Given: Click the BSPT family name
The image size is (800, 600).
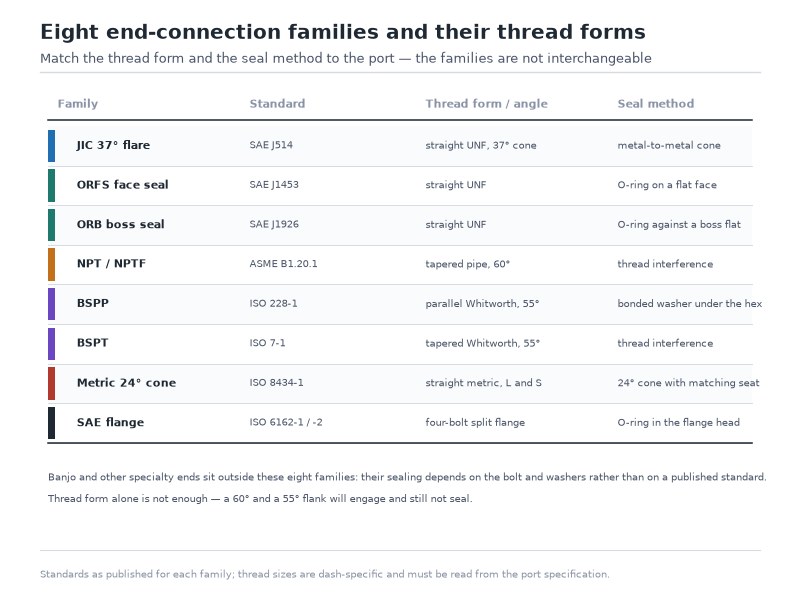Looking at the screenshot, I should point(92,343).
